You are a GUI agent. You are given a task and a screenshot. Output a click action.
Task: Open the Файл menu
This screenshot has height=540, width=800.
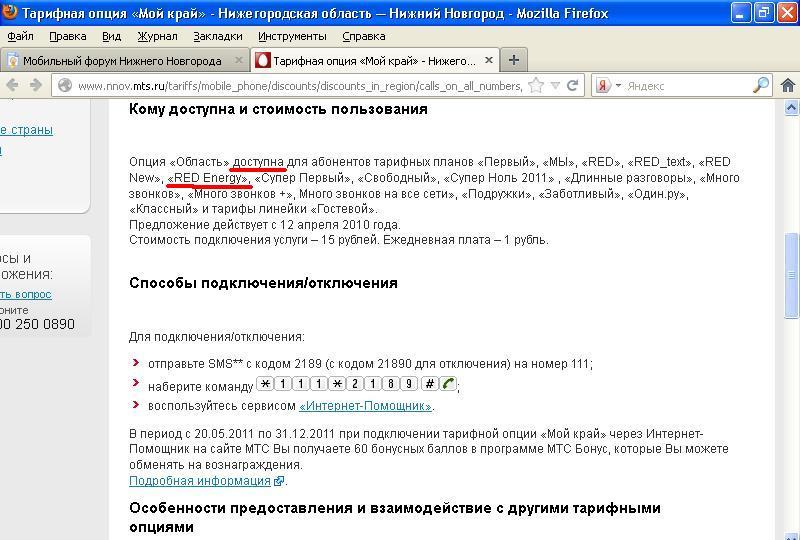coord(20,36)
